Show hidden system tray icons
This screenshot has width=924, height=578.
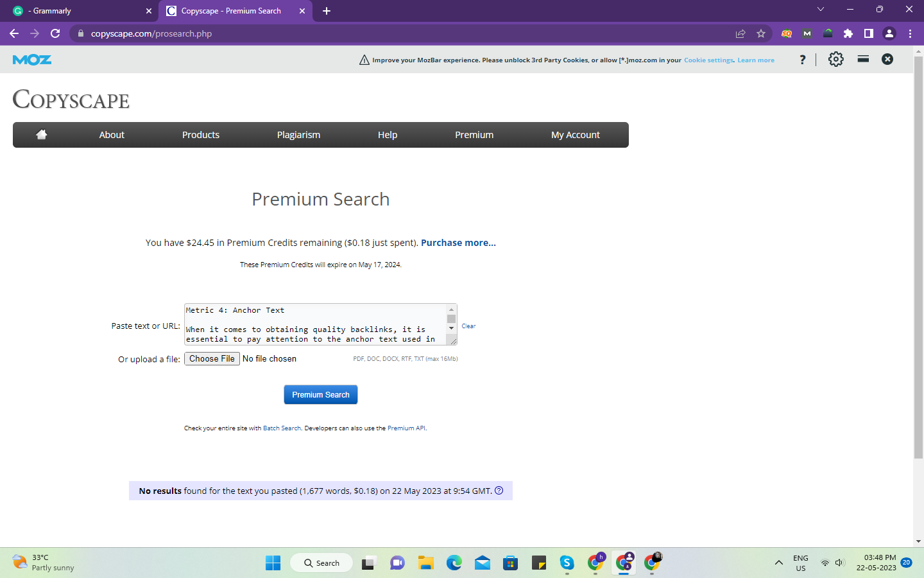778,563
